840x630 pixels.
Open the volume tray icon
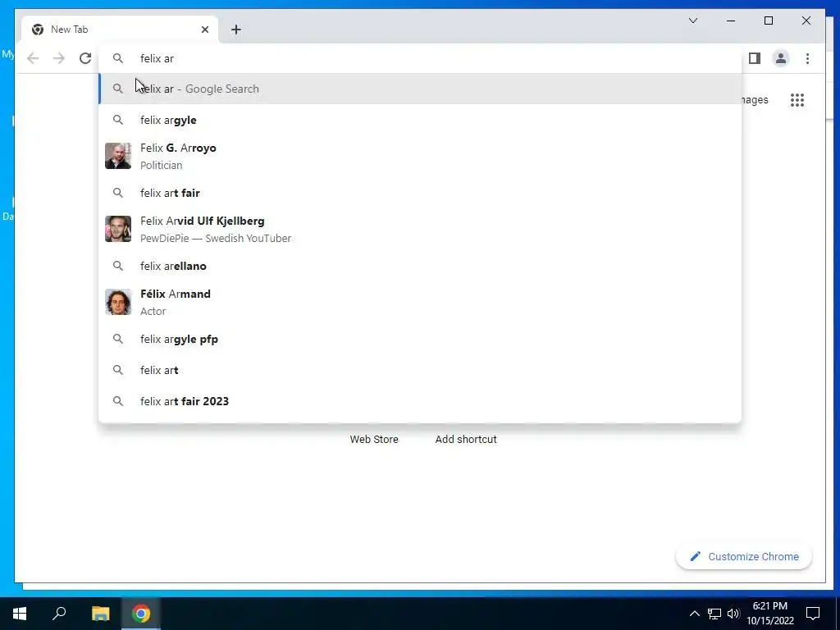tap(733, 614)
